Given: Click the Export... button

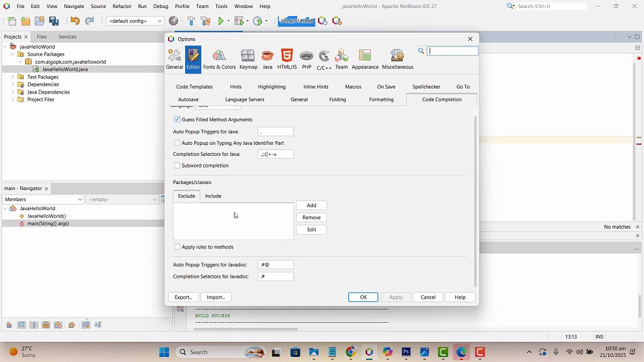Looking at the screenshot, I should [x=184, y=298].
